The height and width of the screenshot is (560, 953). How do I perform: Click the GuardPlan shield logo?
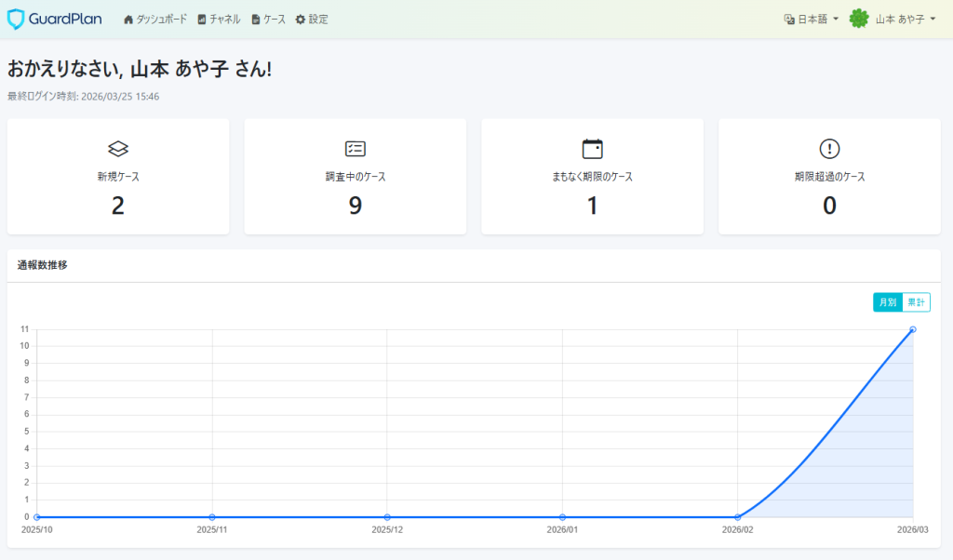pyautogui.click(x=16, y=19)
